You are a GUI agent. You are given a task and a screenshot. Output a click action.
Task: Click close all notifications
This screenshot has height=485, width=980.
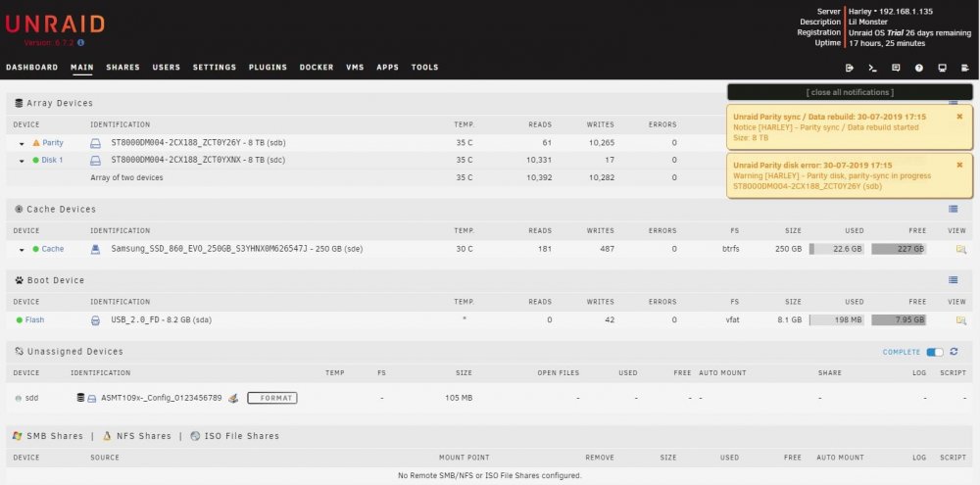(850, 92)
